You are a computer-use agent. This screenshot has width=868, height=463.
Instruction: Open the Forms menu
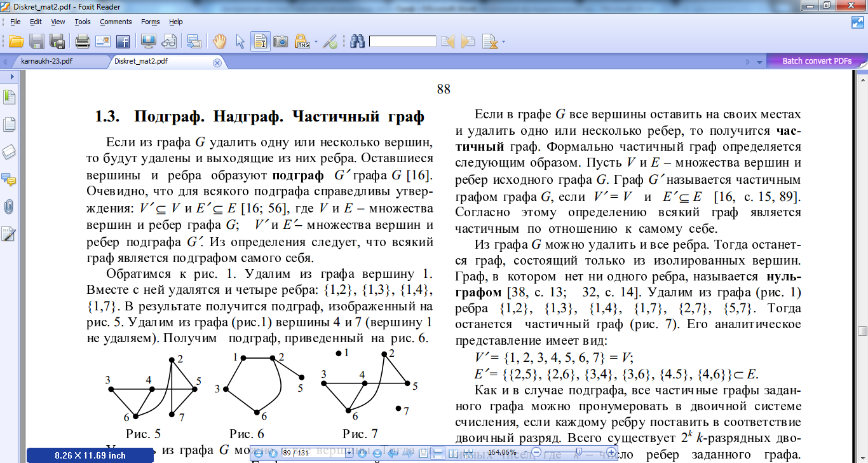click(151, 22)
